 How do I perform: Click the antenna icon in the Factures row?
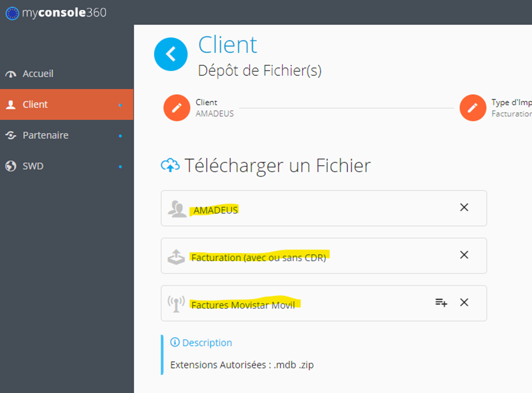tap(176, 304)
